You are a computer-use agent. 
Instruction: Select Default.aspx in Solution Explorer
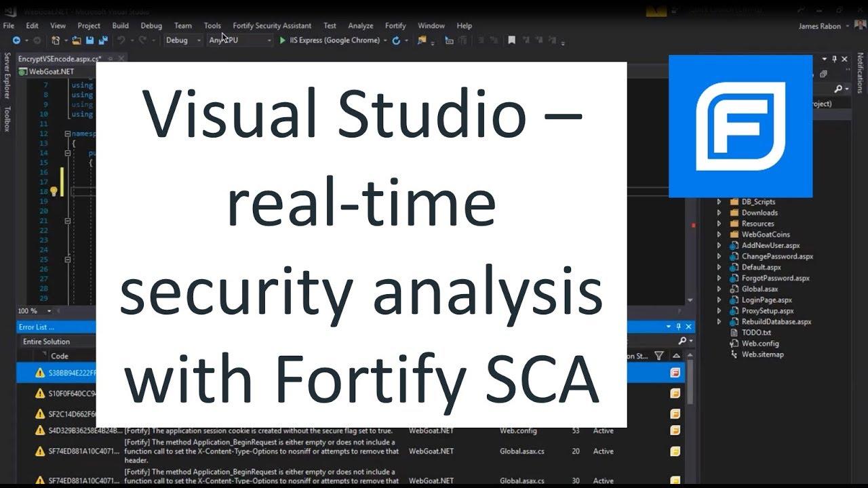[761, 267]
